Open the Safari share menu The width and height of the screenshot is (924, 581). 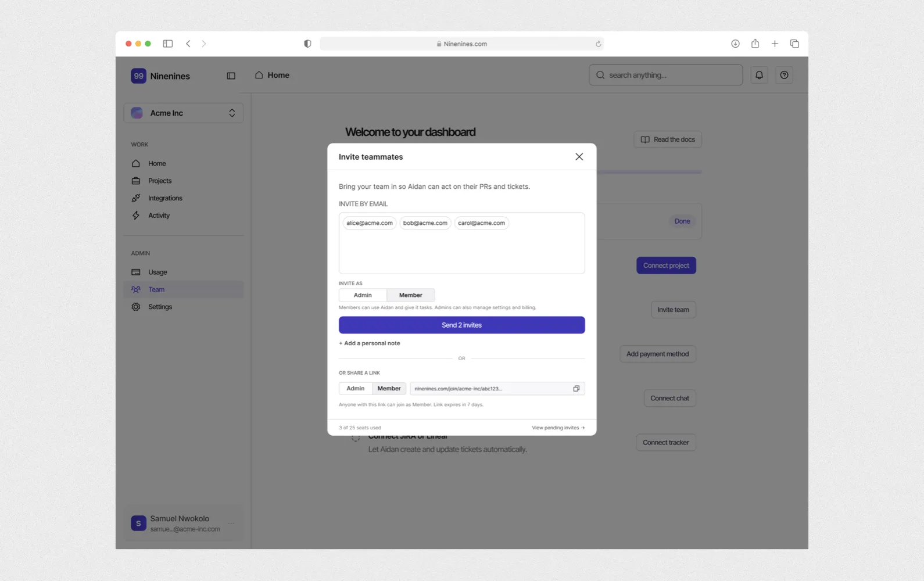coord(755,44)
